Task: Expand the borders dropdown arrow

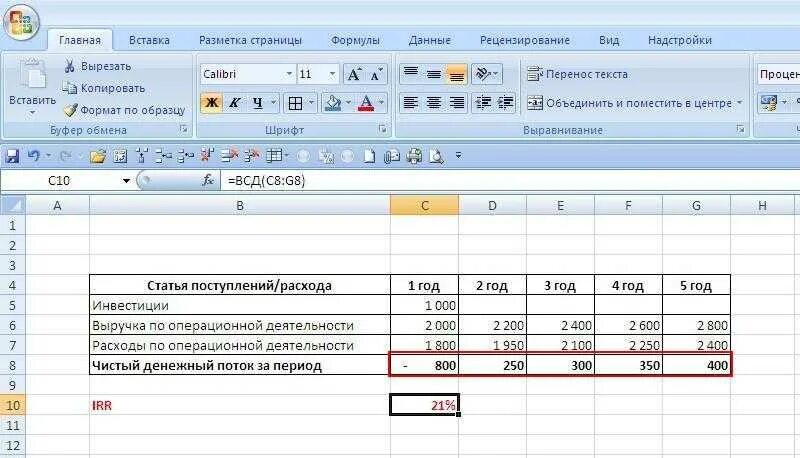Action: 311,104
